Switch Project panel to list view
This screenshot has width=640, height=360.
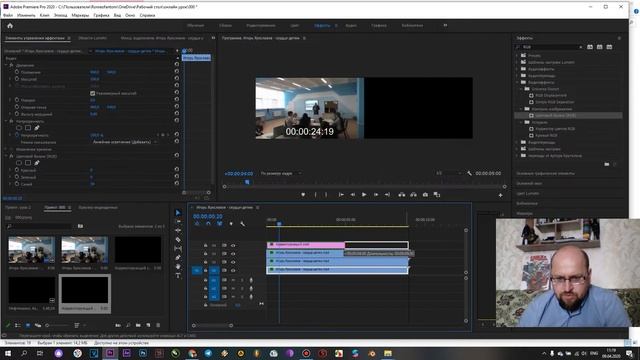point(18,325)
